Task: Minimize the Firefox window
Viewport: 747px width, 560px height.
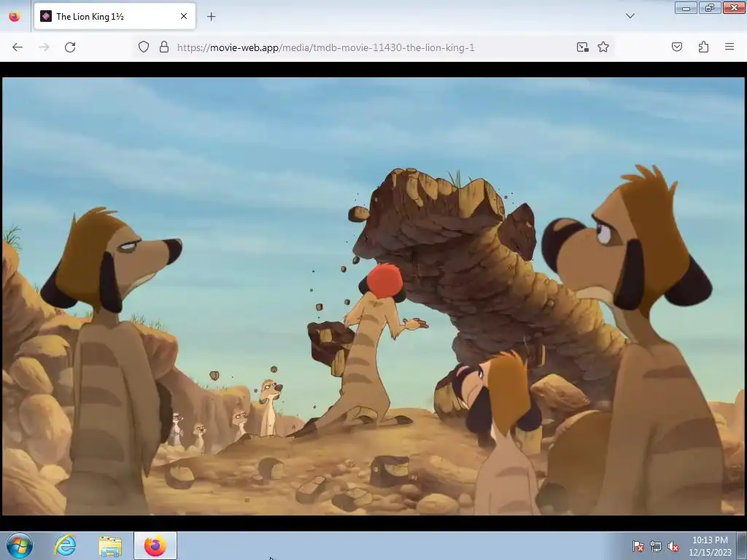Action: tap(686, 7)
